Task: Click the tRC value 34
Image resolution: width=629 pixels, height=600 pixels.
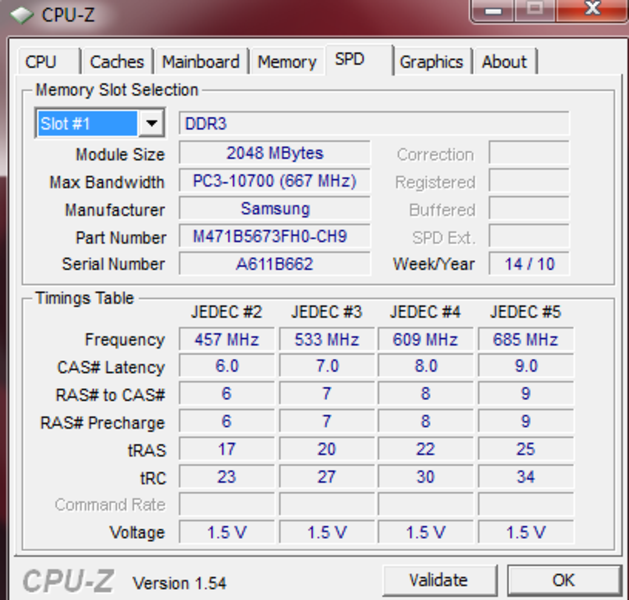Action: tap(526, 477)
